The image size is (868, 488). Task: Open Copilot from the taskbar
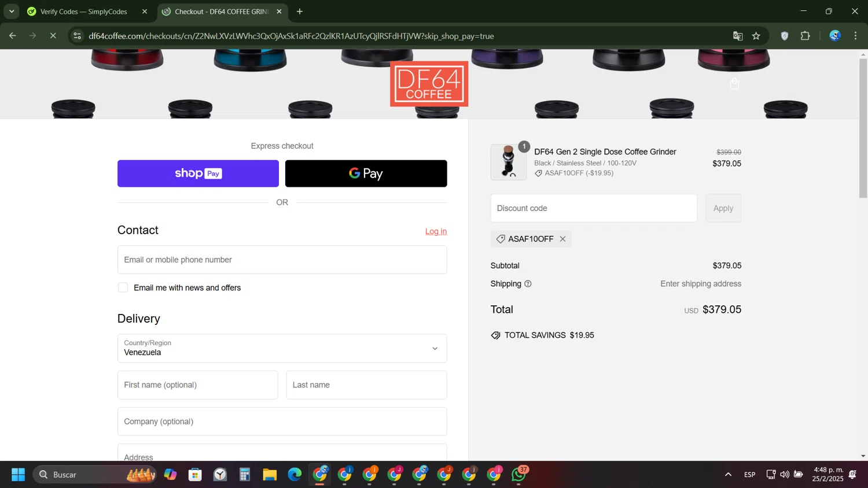point(170,475)
